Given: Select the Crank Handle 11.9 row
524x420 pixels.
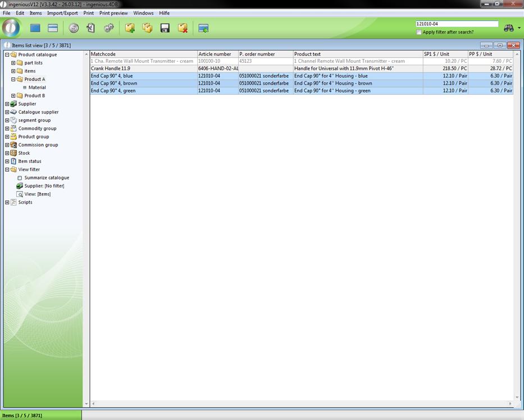Looking at the screenshot, I should pyautogui.click(x=143, y=69).
